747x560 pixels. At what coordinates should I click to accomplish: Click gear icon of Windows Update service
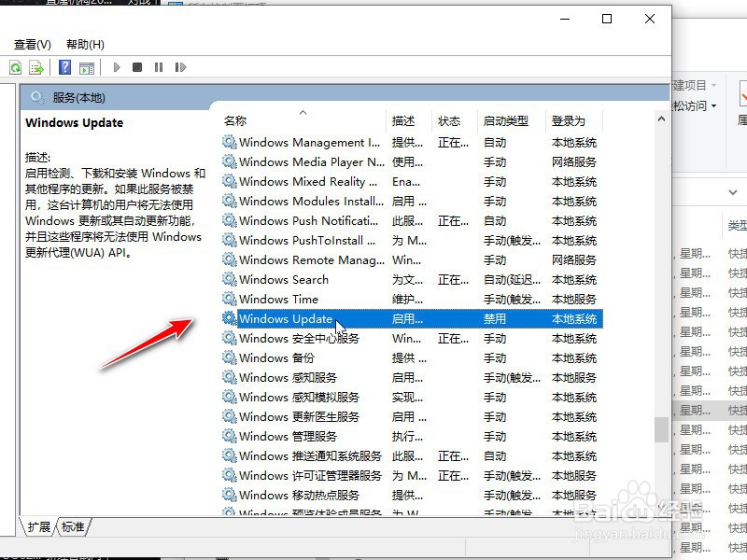click(229, 318)
